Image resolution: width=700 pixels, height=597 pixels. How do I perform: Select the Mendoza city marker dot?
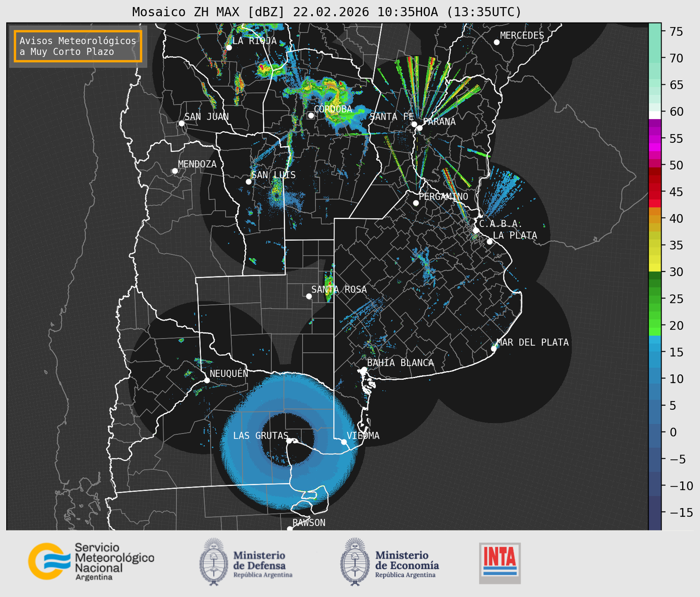click(x=175, y=171)
